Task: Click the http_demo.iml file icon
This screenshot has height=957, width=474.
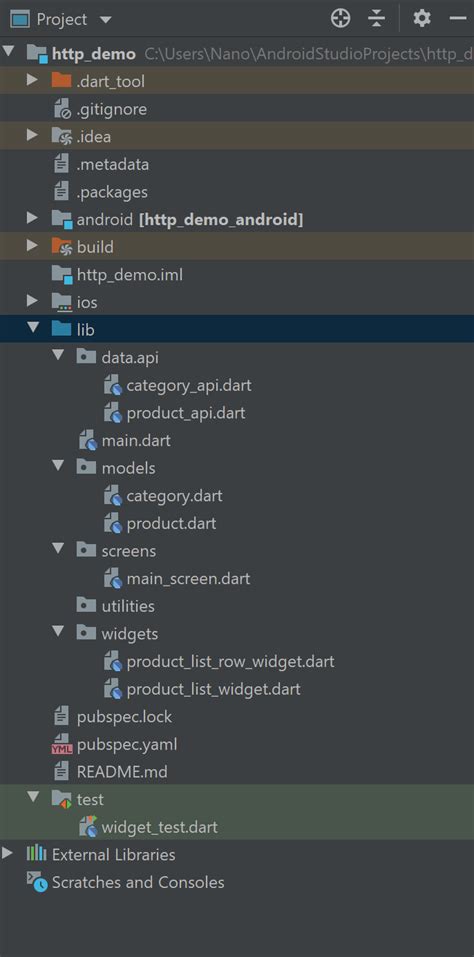Action: point(62,275)
